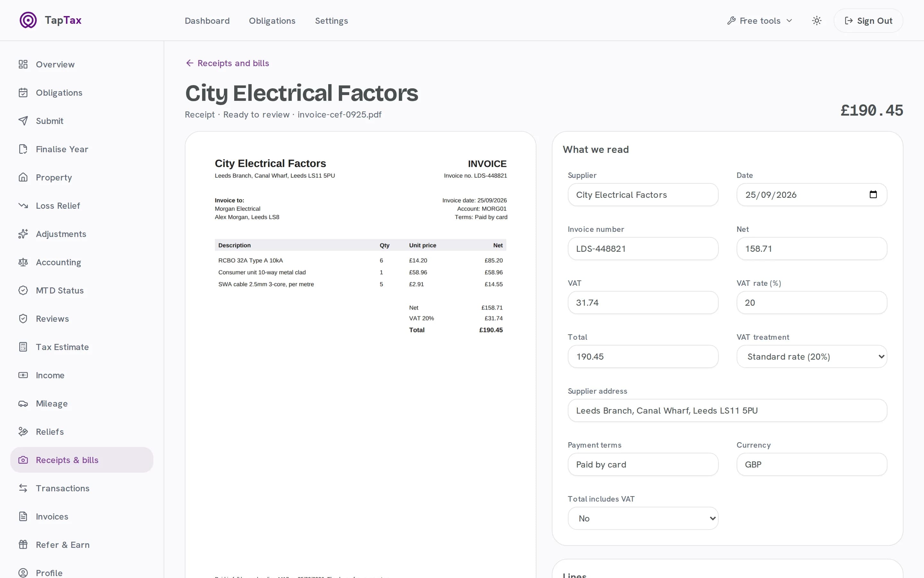
Task: Click the TapTax logo icon
Action: coord(28,20)
